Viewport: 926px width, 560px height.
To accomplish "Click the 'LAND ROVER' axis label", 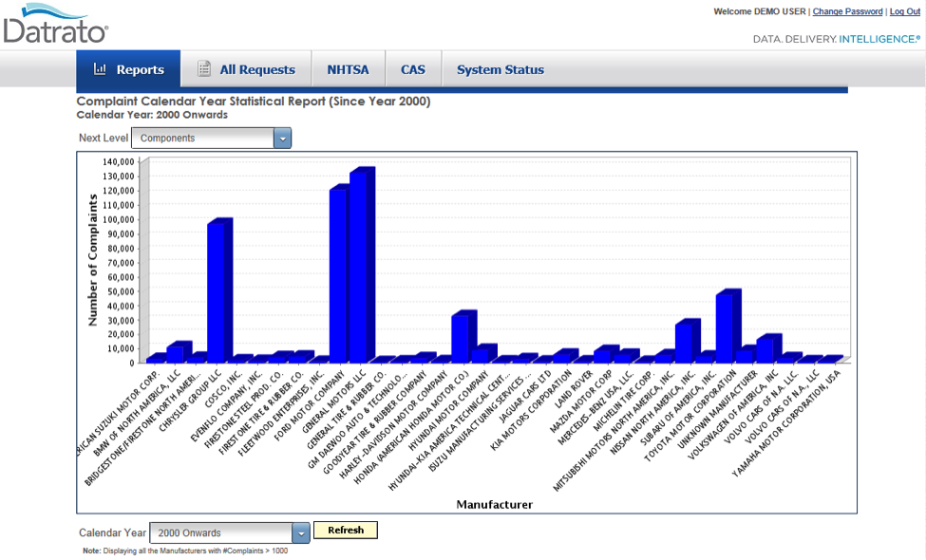I will click(574, 389).
